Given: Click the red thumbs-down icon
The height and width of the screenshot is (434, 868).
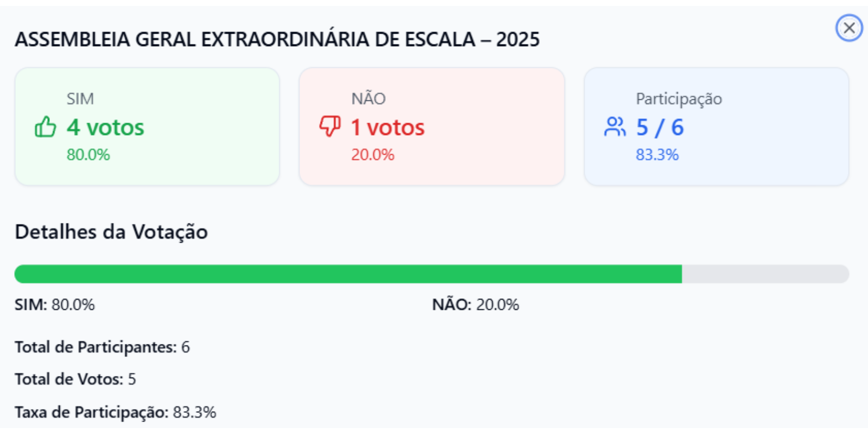Looking at the screenshot, I should pyautogui.click(x=330, y=126).
